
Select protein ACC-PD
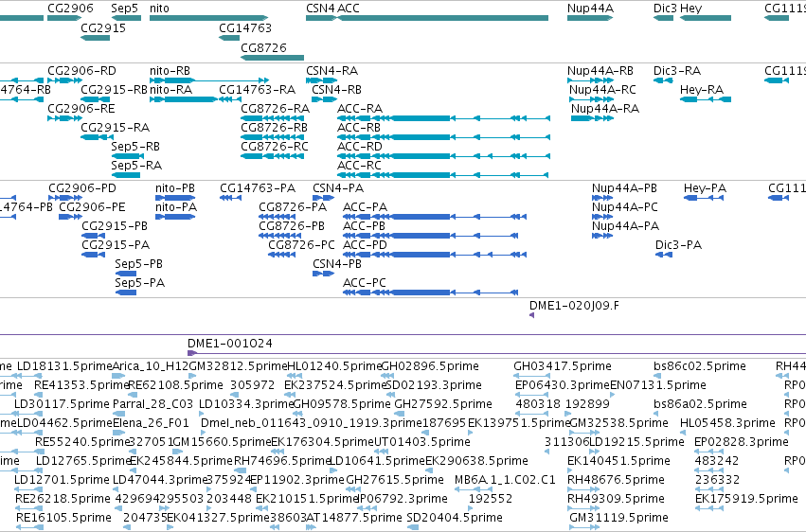(x=435, y=255)
